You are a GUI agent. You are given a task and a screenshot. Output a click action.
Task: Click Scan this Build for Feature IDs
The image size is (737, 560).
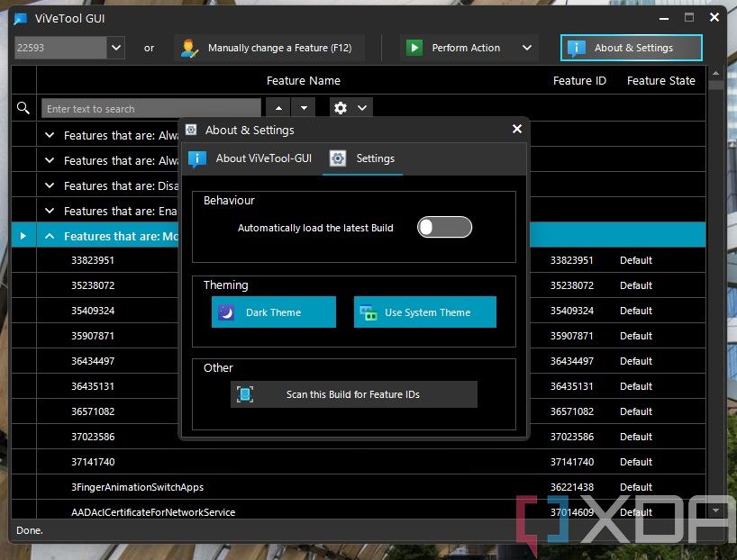[353, 393]
